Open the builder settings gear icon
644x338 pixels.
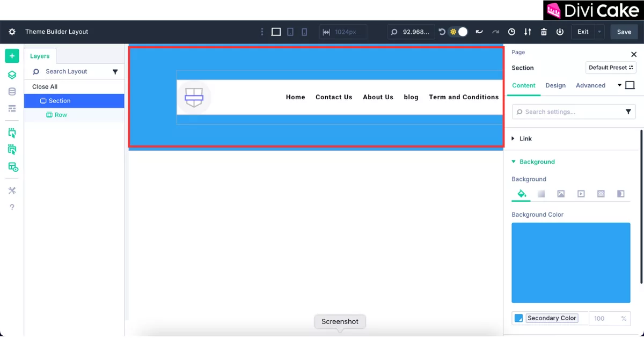(x=12, y=32)
